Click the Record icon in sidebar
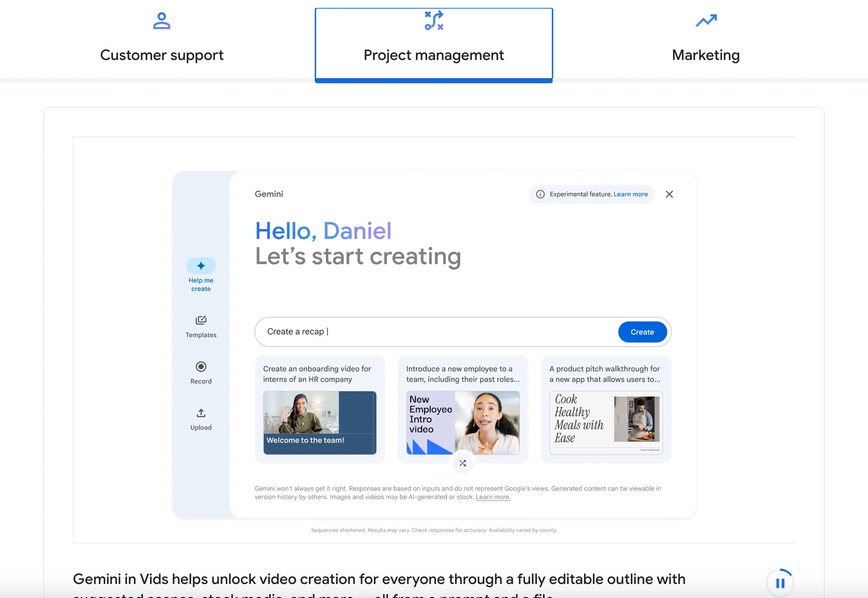 pyautogui.click(x=201, y=367)
